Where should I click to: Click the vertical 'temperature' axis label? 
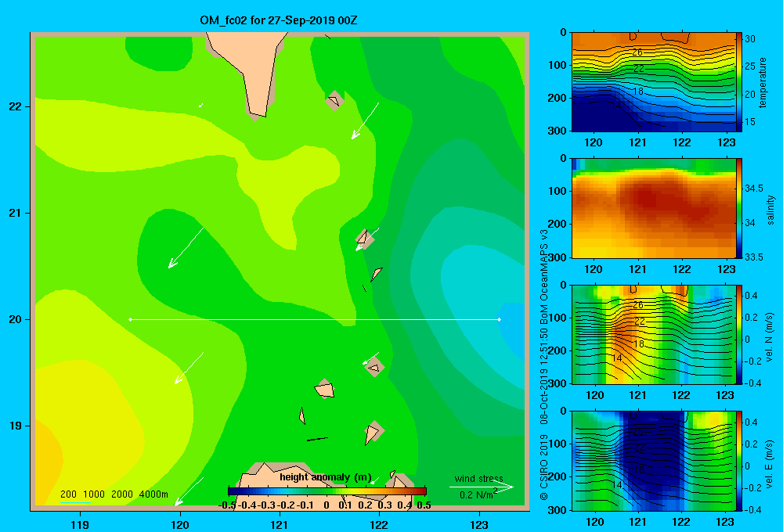[x=763, y=82]
